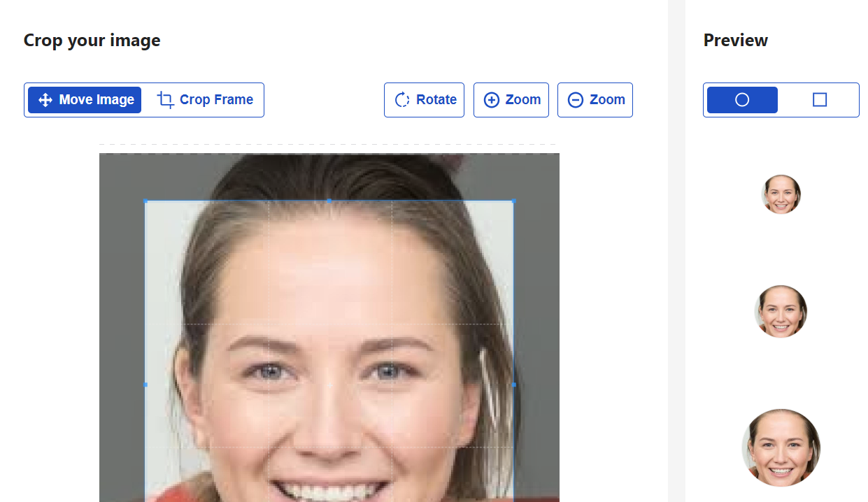Click the right-middle crop frame handle
The width and height of the screenshot is (868, 502).
pos(513,385)
